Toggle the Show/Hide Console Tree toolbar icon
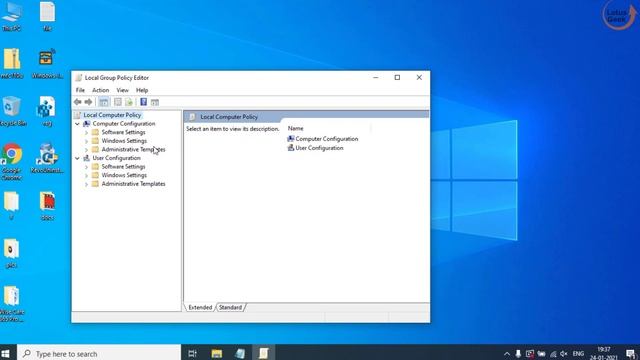The width and height of the screenshot is (640, 360). point(104,102)
